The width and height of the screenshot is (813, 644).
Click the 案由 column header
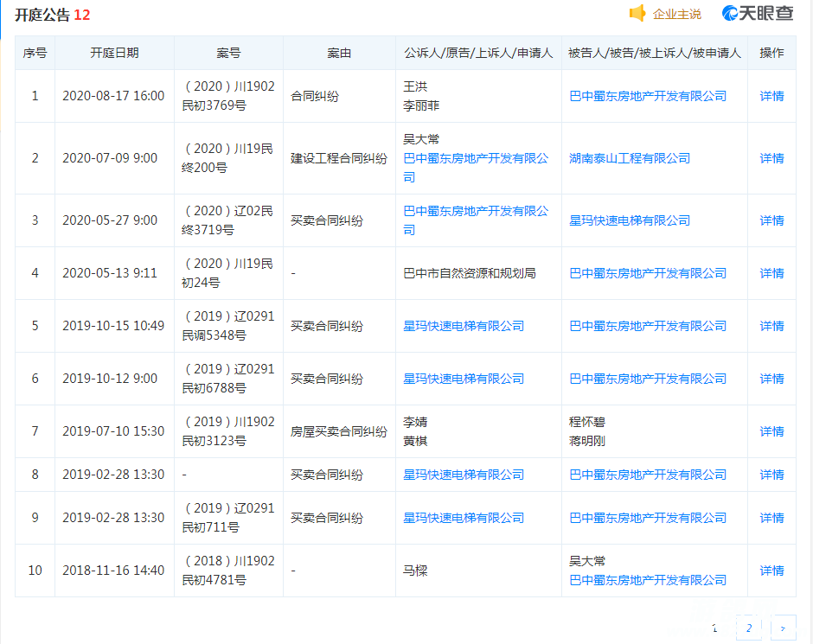click(339, 53)
